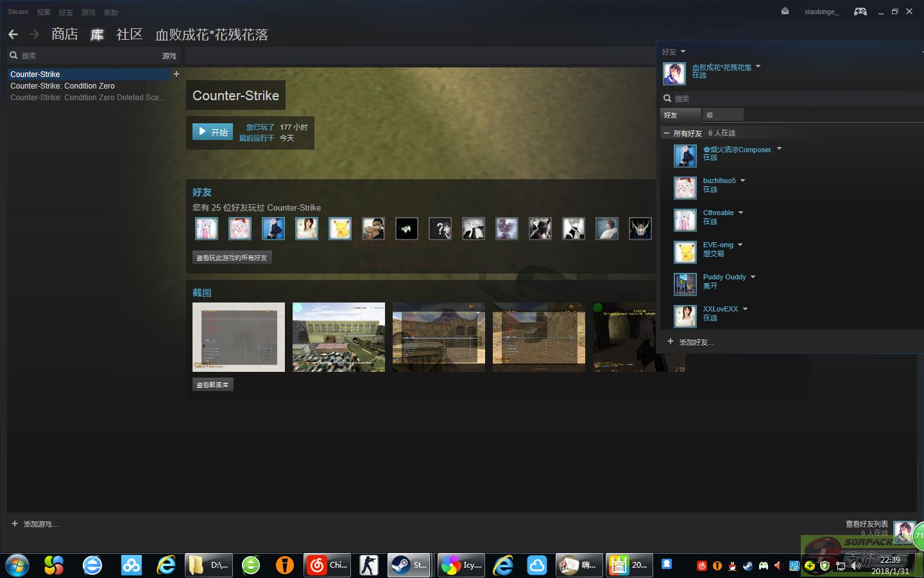Open the 商店 store tab

65,35
